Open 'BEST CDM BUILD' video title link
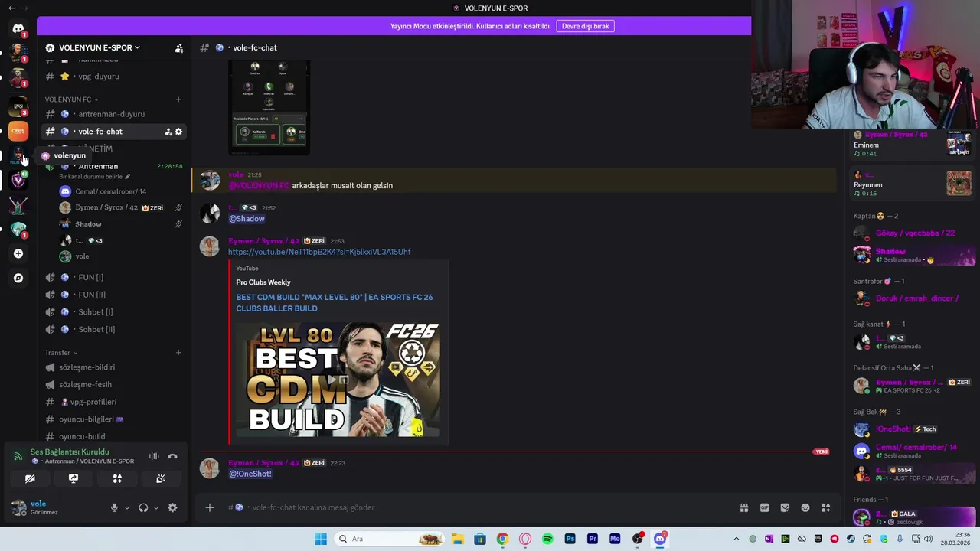The image size is (980, 551). (x=335, y=302)
